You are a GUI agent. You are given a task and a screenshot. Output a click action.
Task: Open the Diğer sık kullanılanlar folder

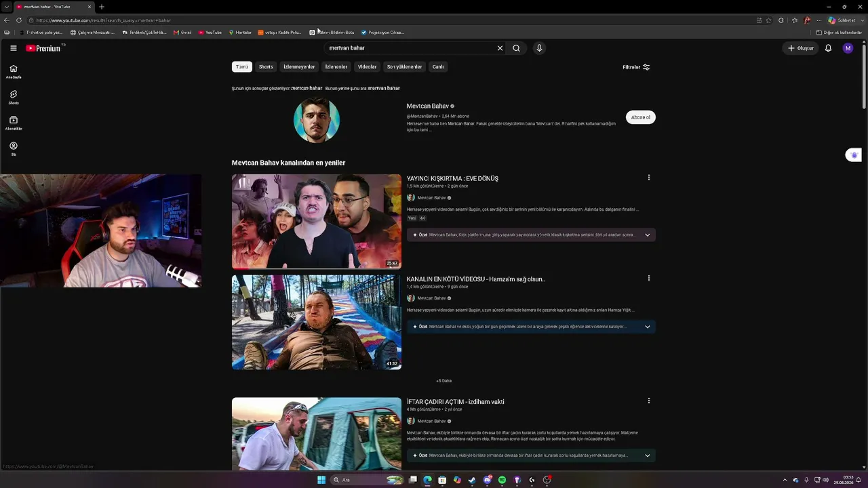(840, 33)
